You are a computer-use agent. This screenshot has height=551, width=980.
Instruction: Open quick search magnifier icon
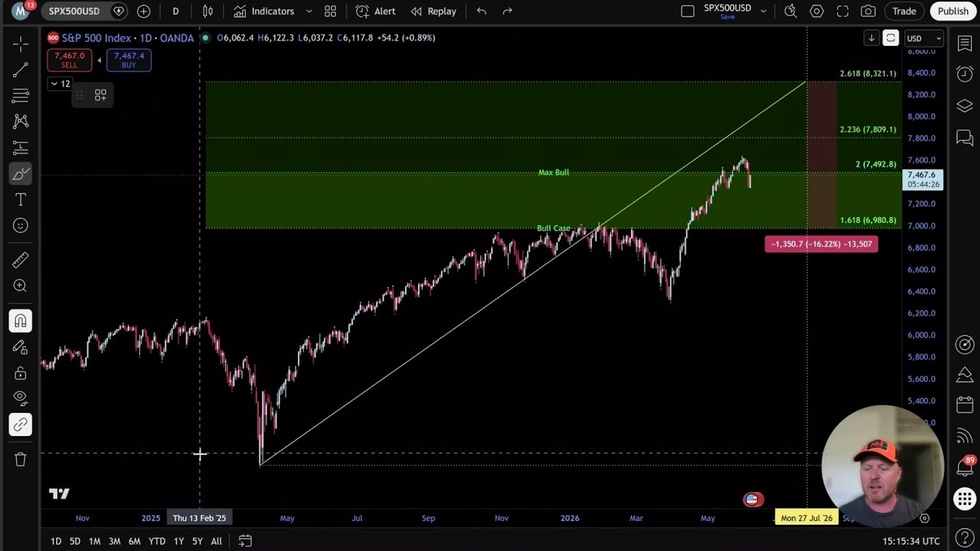pyautogui.click(x=791, y=11)
